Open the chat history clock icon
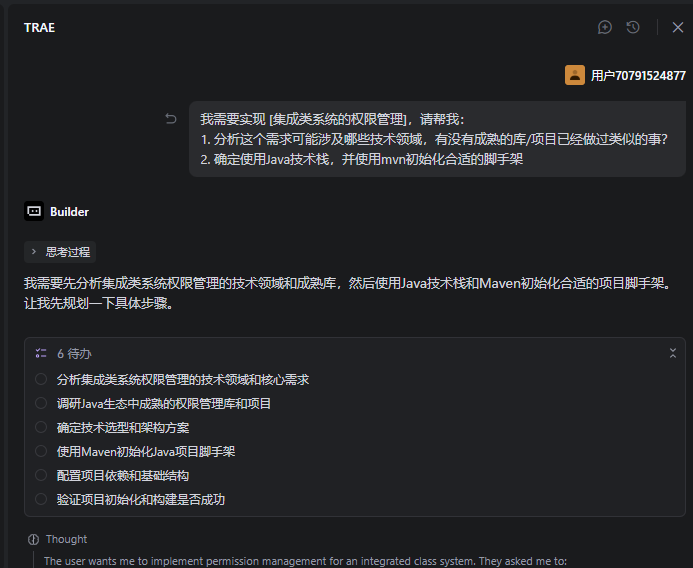 (633, 27)
